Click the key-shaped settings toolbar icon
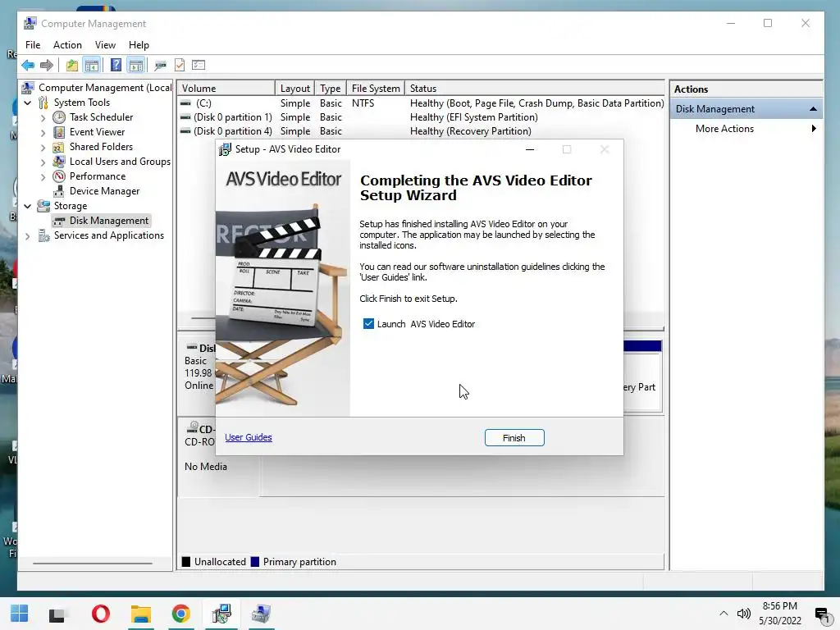The width and height of the screenshot is (840, 630). click(x=160, y=66)
